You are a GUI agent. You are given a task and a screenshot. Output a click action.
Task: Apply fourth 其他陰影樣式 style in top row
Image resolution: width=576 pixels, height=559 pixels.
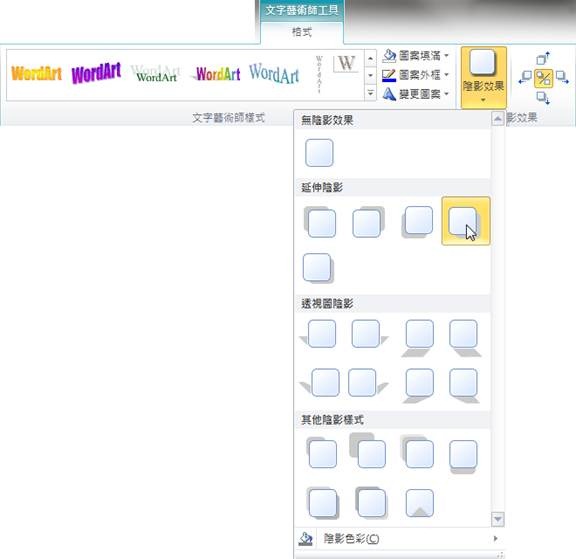coord(463,456)
